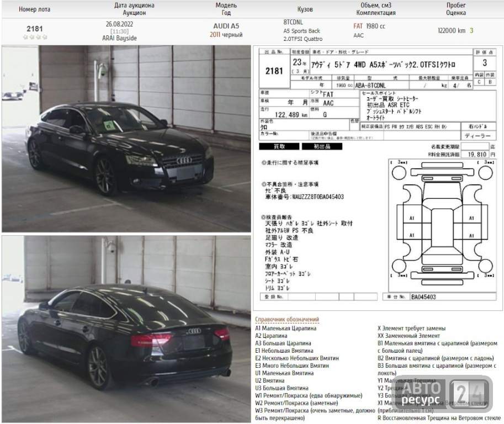Click the VIN WAUZZZ8T0BA045403 on auction sheet
Viewport: 504px width, 424px height.
tap(317, 197)
